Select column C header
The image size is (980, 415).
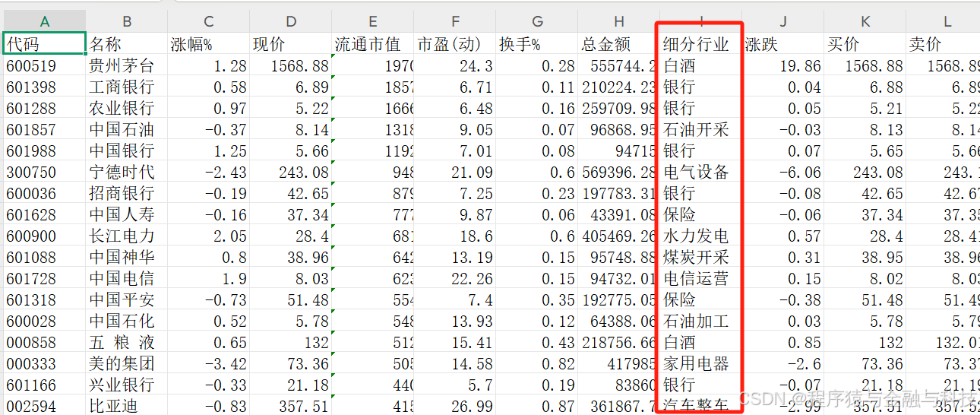tap(209, 21)
